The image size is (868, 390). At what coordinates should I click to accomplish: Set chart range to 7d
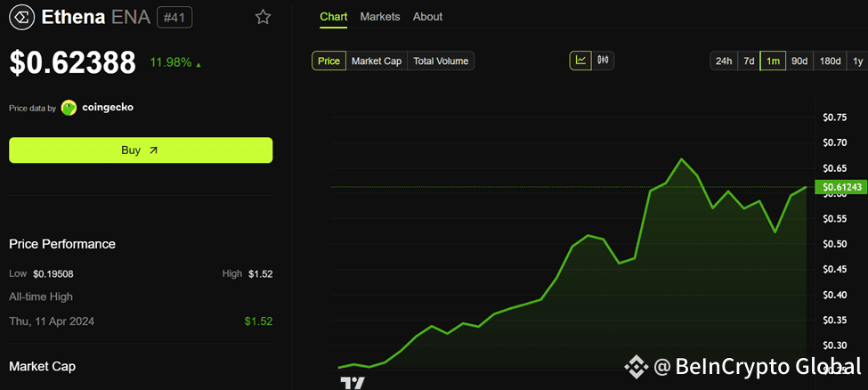click(749, 61)
